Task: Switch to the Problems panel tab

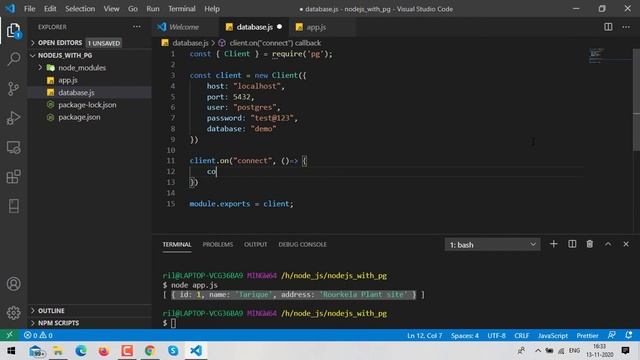Action: [x=218, y=244]
